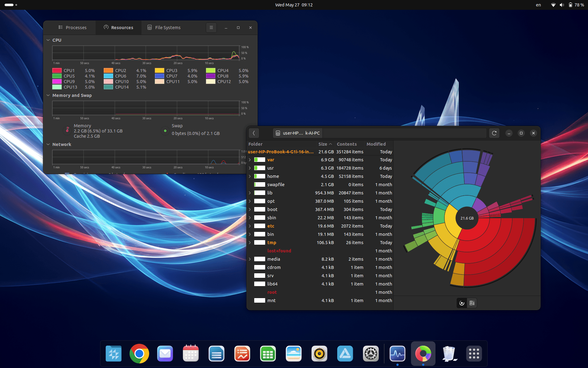Collapse Memory and Swap section
This screenshot has height=368, width=588.
(x=48, y=95)
